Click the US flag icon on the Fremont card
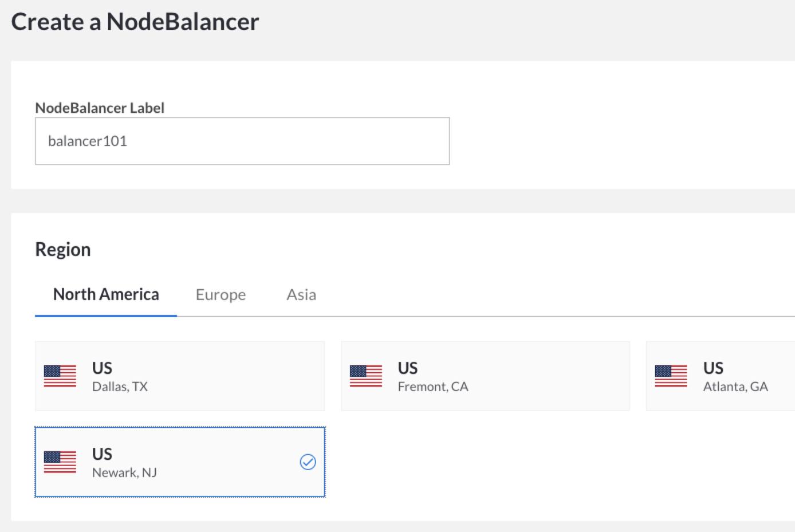This screenshot has height=532, width=795. [x=366, y=376]
